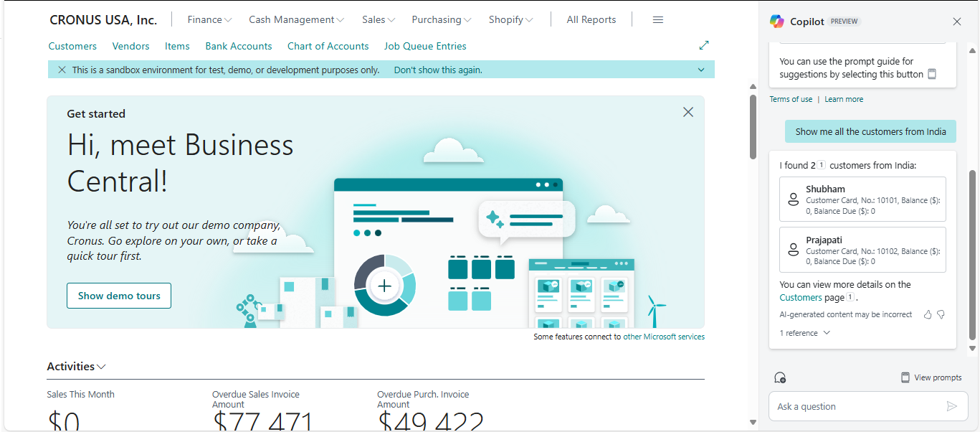Open the Terms of use link
The width and height of the screenshot is (980, 432).
(791, 99)
